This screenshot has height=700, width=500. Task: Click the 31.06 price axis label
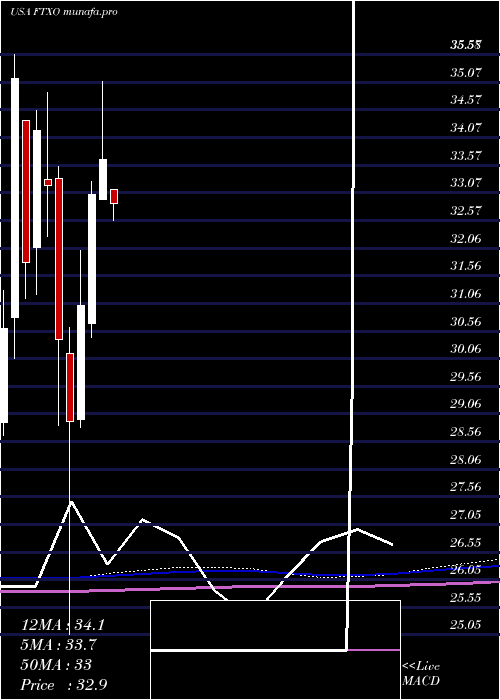466,294
